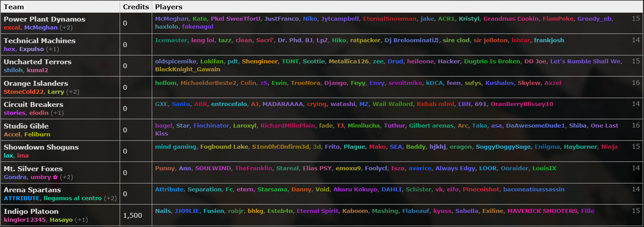Viewport: 644px width, 227px height.
Task: Select player Gilbert arenas
Action: [431, 125]
